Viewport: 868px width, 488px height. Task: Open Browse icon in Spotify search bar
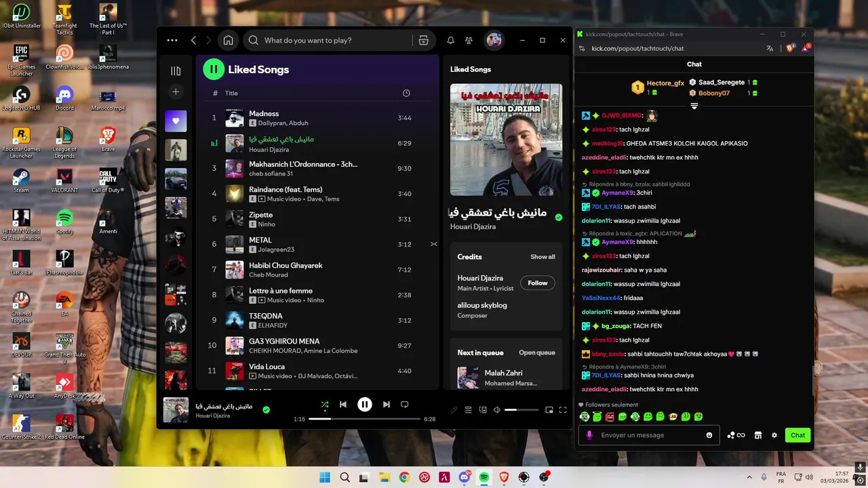pyautogui.click(x=424, y=40)
